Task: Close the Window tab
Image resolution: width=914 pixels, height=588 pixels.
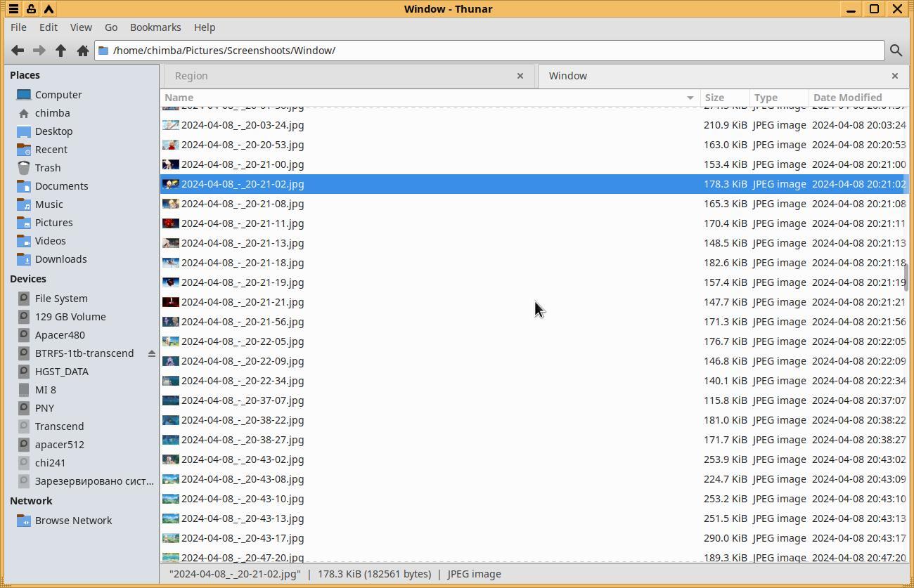Action: 895,76
